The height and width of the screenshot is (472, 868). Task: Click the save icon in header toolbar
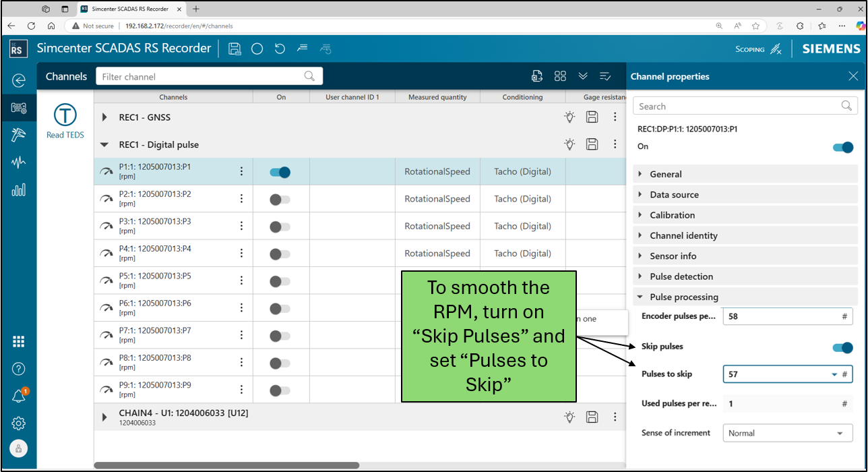click(x=235, y=49)
